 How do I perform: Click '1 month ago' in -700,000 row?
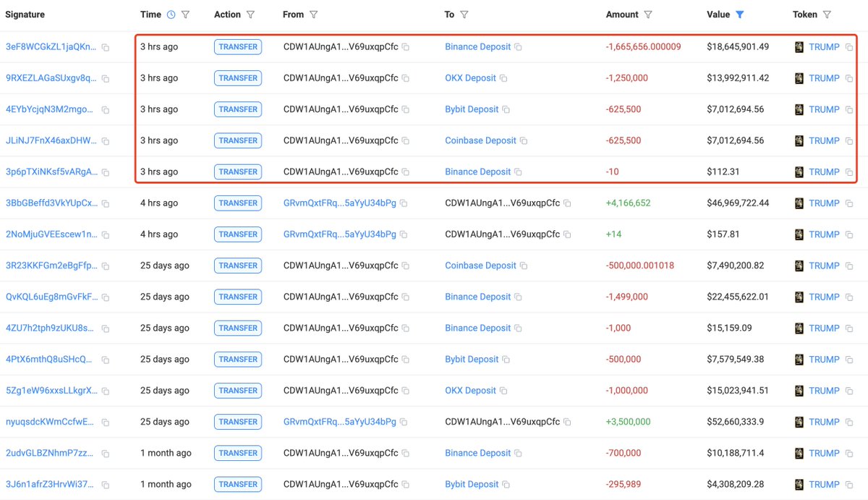pyautogui.click(x=166, y=453)
